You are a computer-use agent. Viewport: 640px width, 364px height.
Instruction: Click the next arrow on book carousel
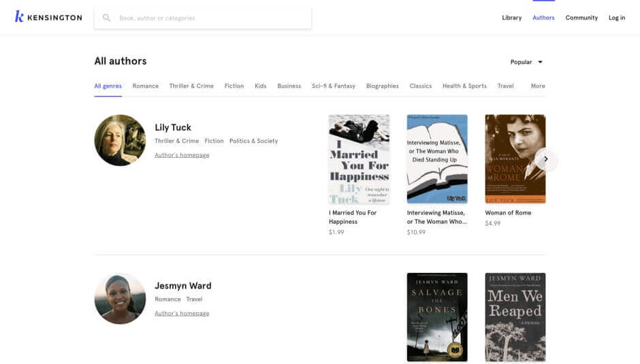point(545,159)
